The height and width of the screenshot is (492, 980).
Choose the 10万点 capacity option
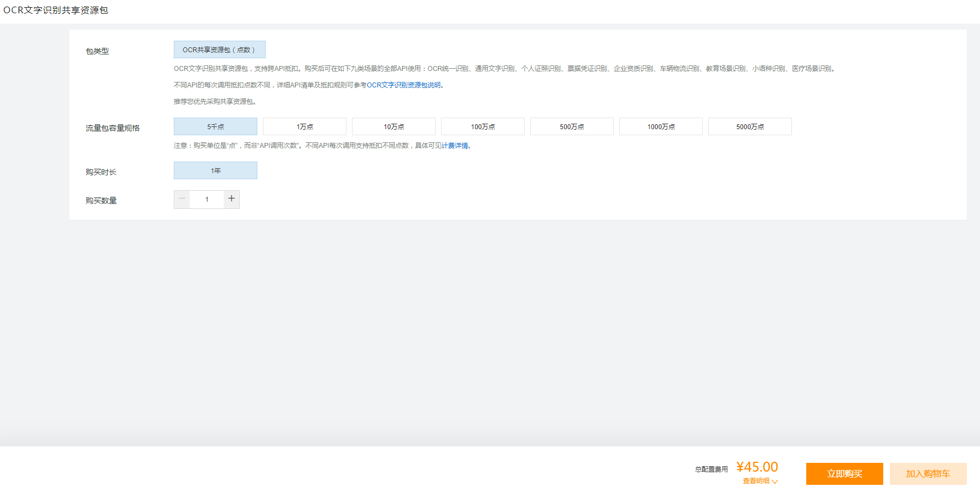(394, 126)
